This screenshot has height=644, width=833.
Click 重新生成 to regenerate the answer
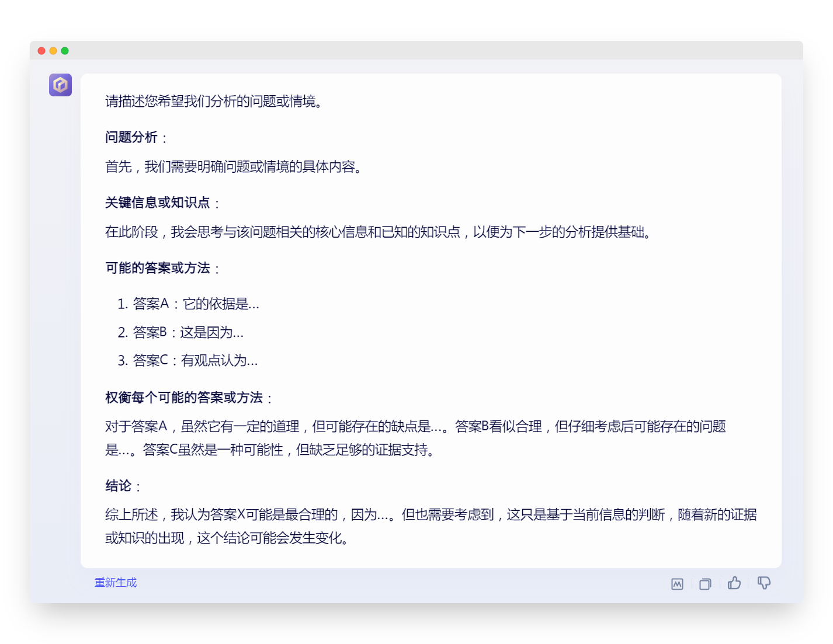tap(116, 583)
